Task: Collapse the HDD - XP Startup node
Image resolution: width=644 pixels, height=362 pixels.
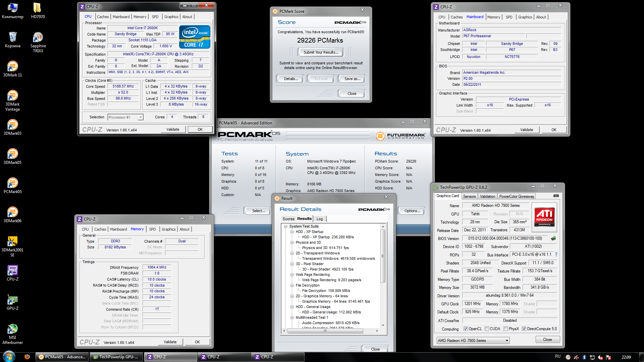Action: [x=292, y=232]
